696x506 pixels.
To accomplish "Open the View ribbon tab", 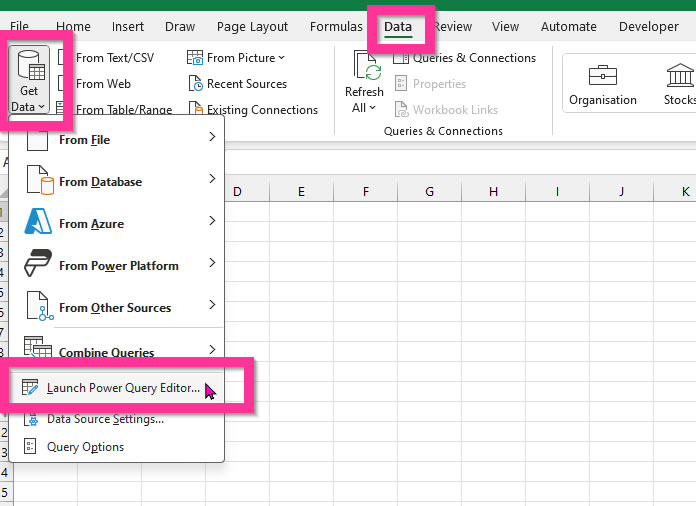I will (x=505, y=27).
